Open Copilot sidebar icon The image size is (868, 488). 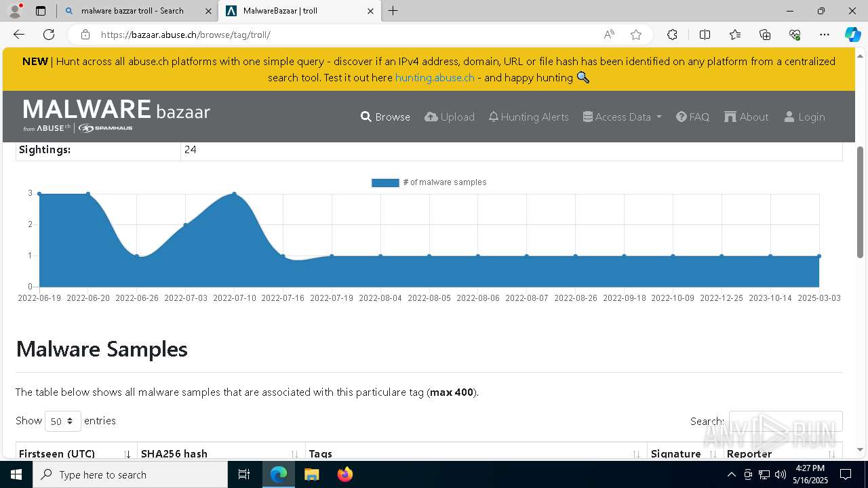[852, 35]
